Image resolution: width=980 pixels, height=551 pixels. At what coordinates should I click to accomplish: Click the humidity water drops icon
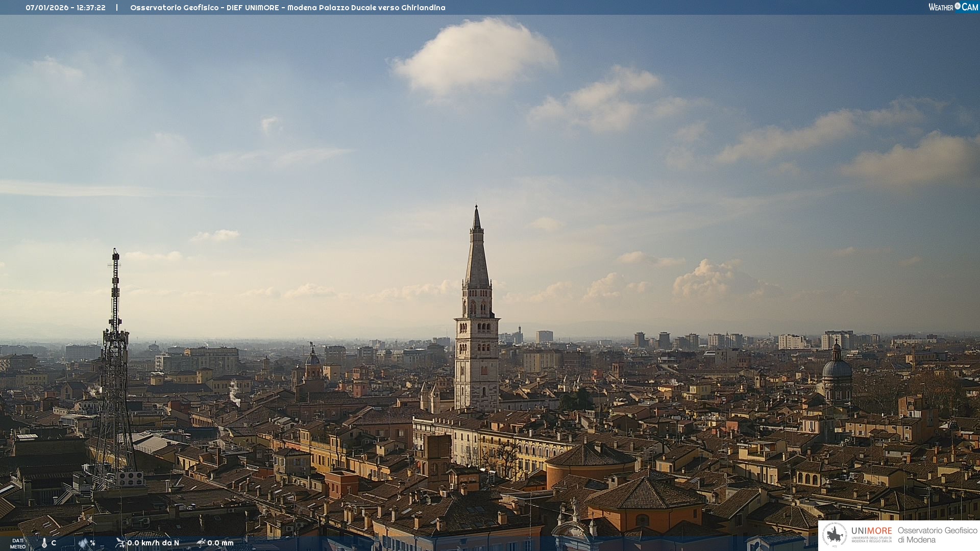point(83,543)
